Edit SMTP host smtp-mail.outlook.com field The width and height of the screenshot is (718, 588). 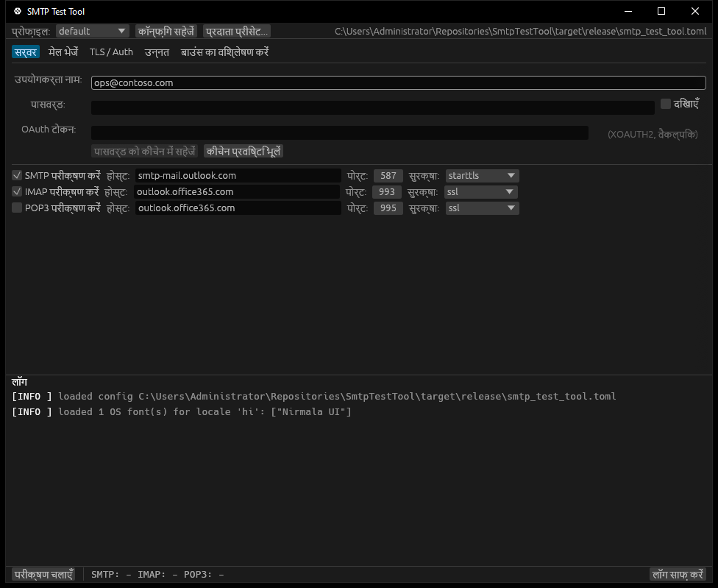coord(238,176)
